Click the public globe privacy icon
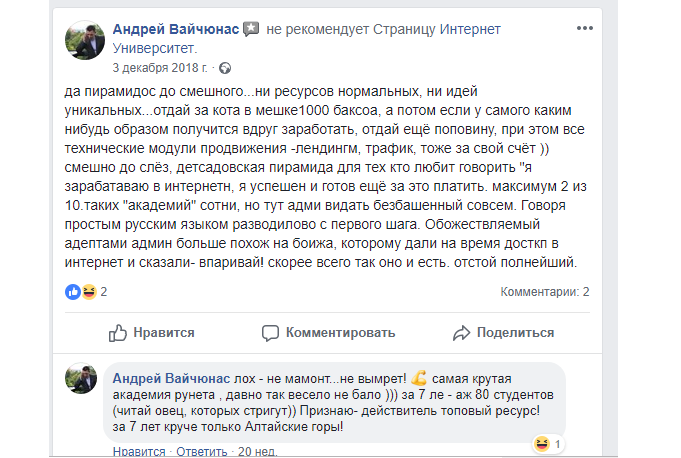Image resolution: width=681 pixels, height=458 pixels. coord(224,68)
